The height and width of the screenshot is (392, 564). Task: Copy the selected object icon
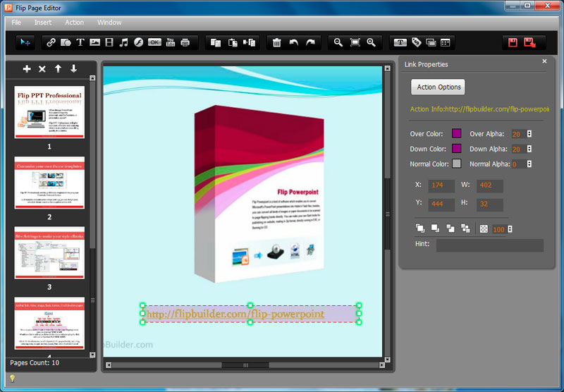point(216,42)
